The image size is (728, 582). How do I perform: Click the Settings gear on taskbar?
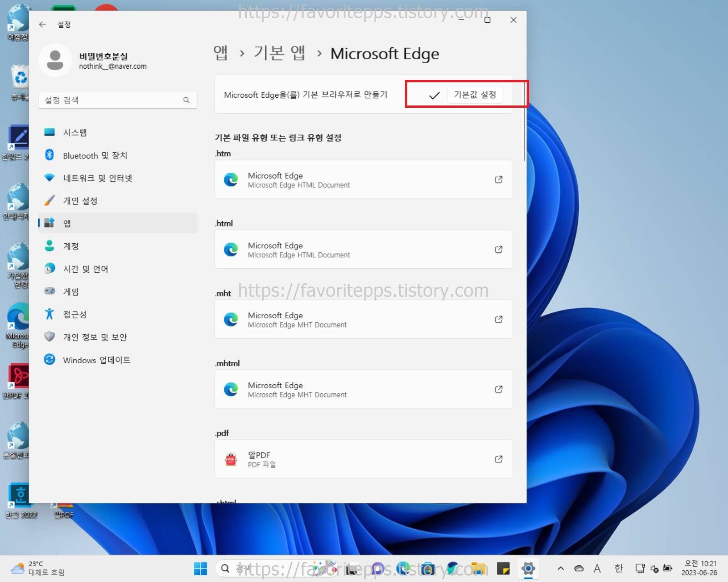click(528, 568)
